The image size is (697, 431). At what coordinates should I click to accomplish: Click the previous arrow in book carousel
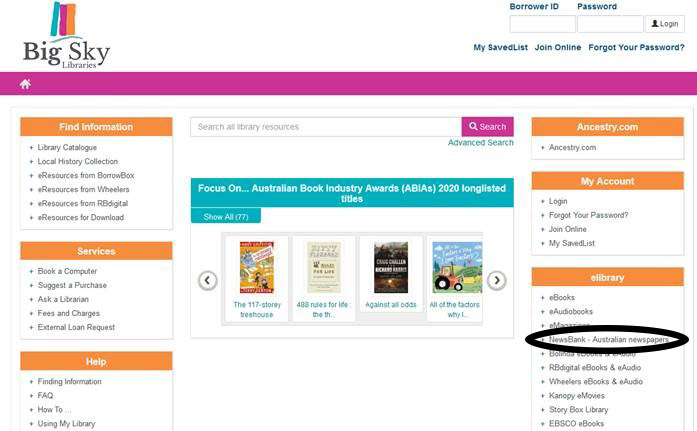point(208,280)
